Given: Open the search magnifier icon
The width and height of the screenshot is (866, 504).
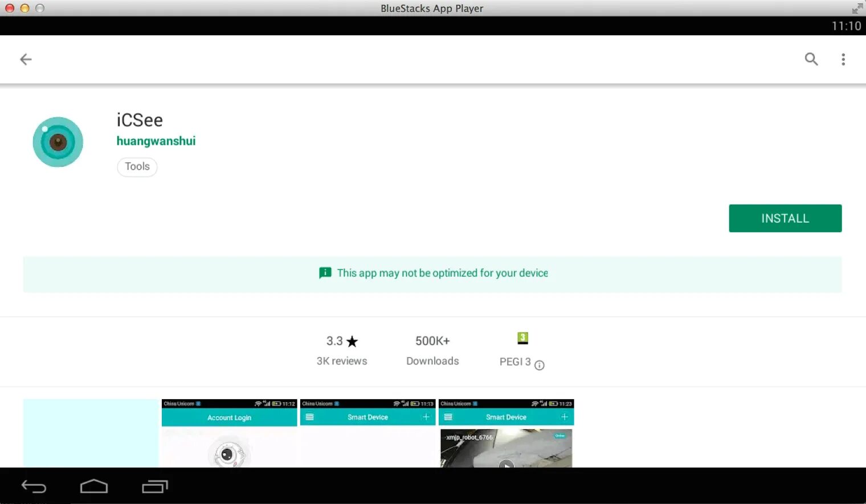Looking at the screenshot, I should point(811,59).
